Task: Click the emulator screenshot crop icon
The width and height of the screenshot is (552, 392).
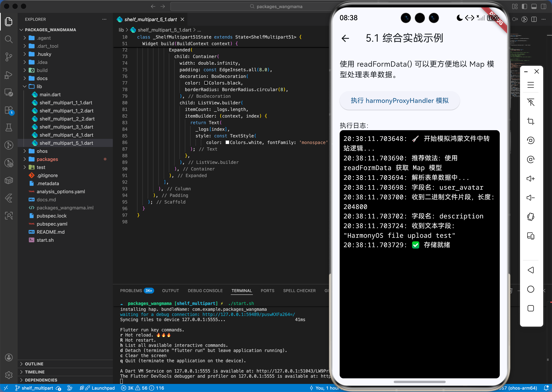Action: click(x=531, y=121)
